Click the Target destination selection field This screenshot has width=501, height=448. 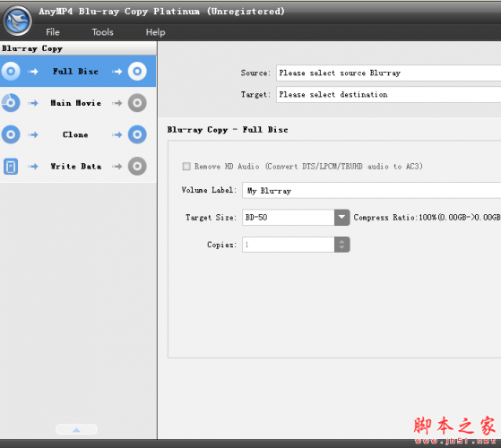point(389,94)
